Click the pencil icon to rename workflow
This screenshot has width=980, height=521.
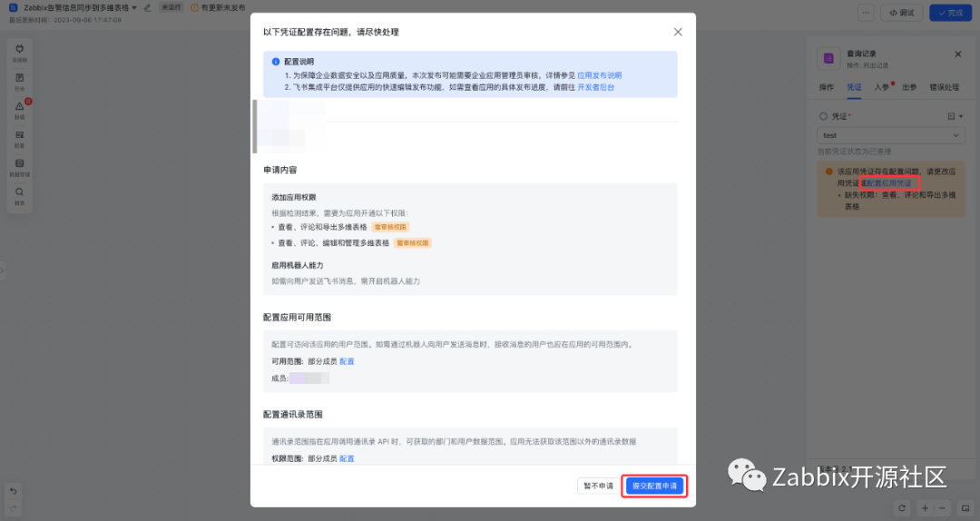tap(148, 7)
